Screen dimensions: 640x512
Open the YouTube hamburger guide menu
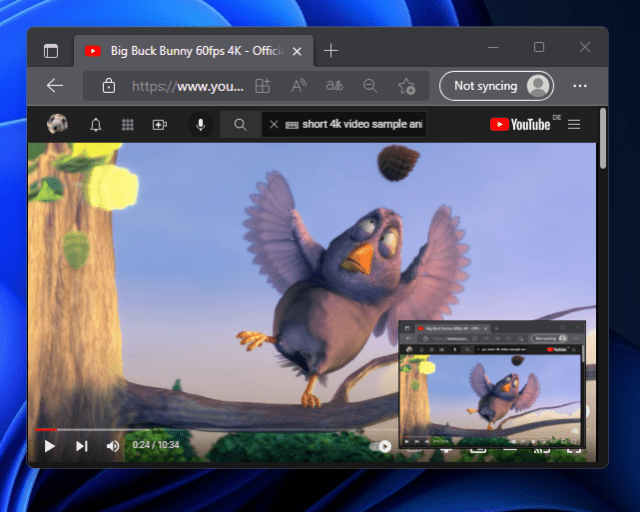point(574,124)
